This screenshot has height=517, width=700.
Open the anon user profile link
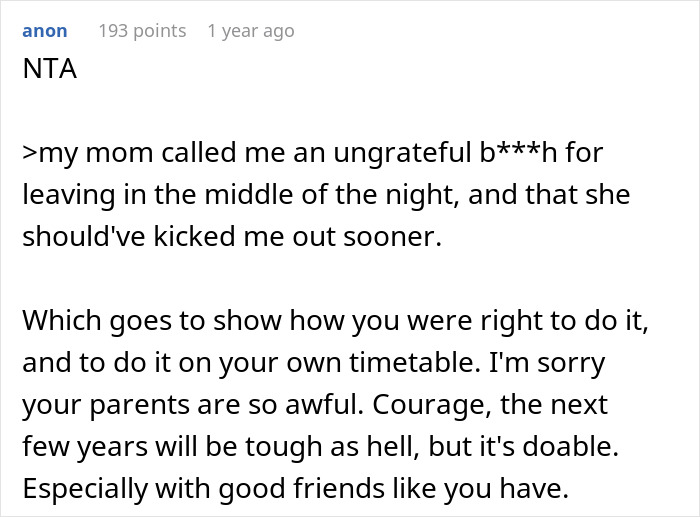(45, 31)
